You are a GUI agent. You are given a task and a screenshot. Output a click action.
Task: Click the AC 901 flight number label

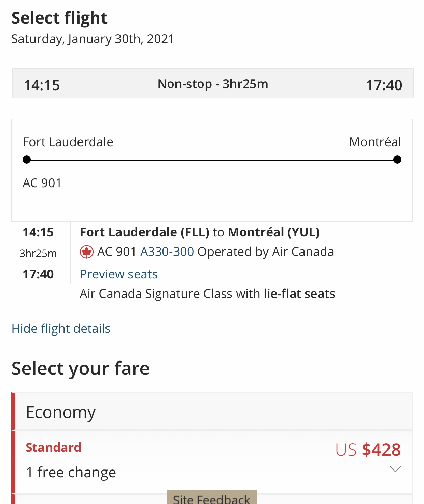pyautogui.click(x=42, y=183)
